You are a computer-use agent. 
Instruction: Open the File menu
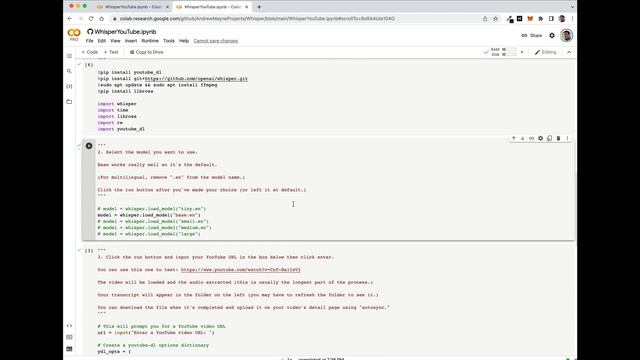tap(89, 41)
